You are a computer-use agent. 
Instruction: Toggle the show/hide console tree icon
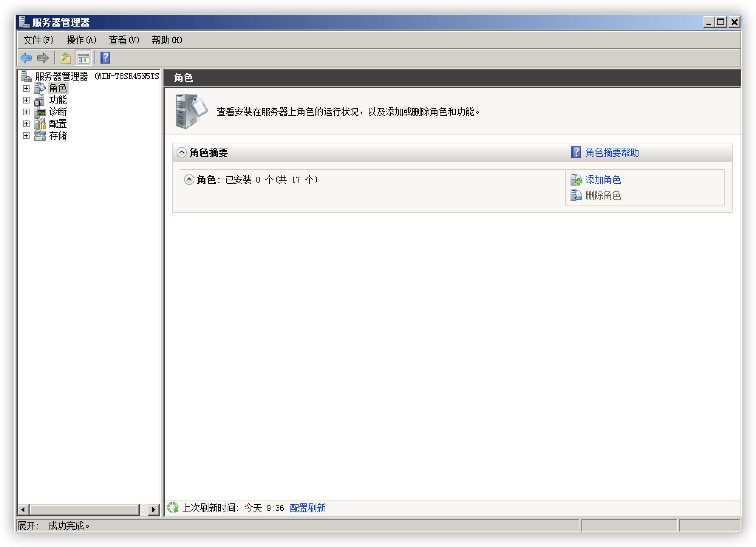pyautogui.click(x=83, y=58)
